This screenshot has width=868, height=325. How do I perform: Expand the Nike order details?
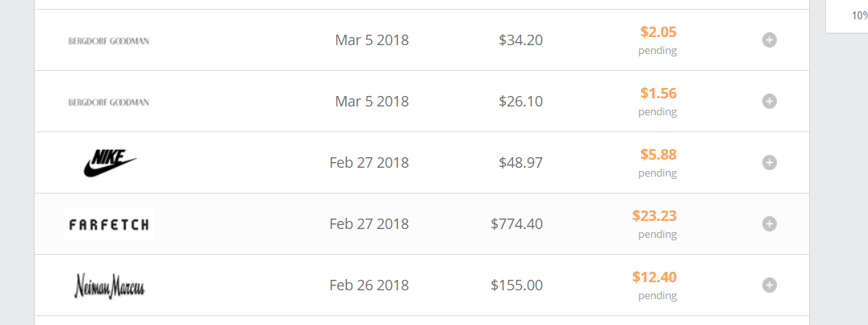point(770,163)
